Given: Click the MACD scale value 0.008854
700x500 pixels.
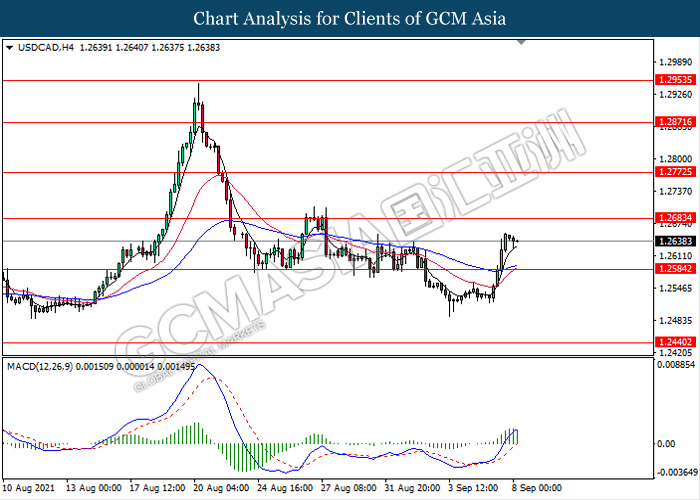Looking at the screenshot, I should [676, 365].
